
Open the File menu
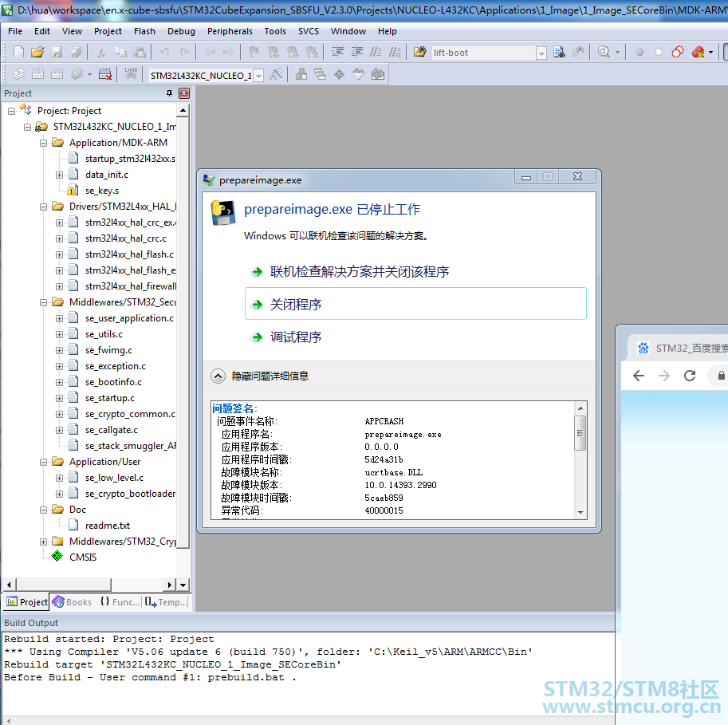(x=15, y=31)
